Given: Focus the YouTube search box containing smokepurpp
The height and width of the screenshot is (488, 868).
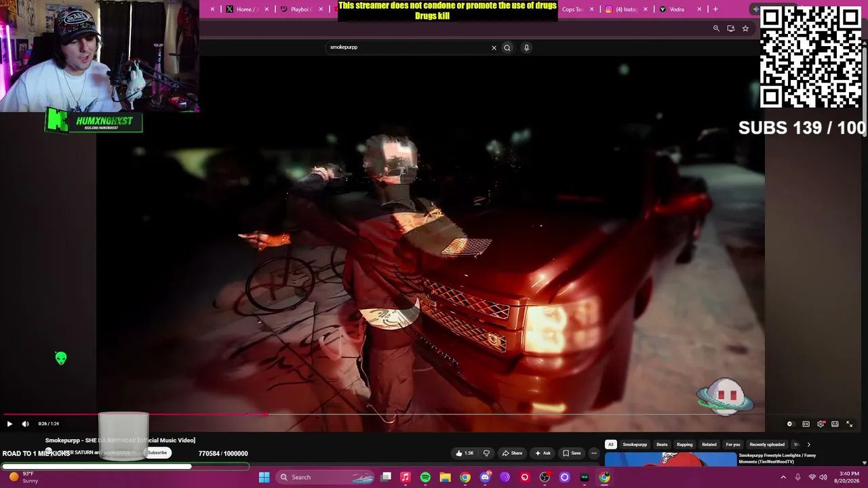Looking at the screenshot, I should tap(407, 47).
